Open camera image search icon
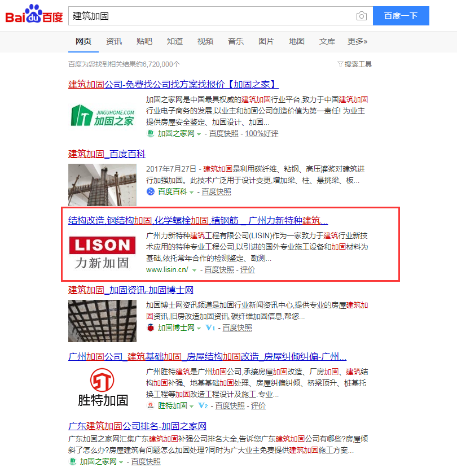The width and height of the screenshot is (457, 476). tap(361, 16)
